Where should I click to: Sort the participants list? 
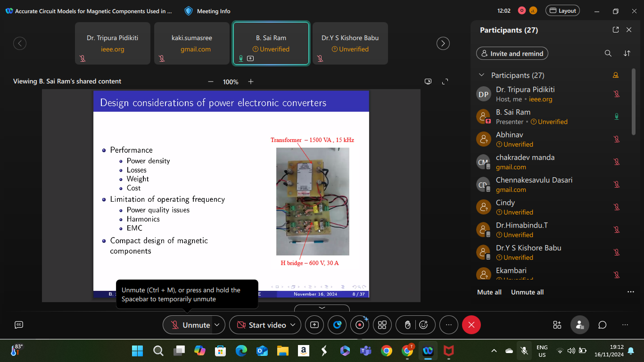pos(627,53)
